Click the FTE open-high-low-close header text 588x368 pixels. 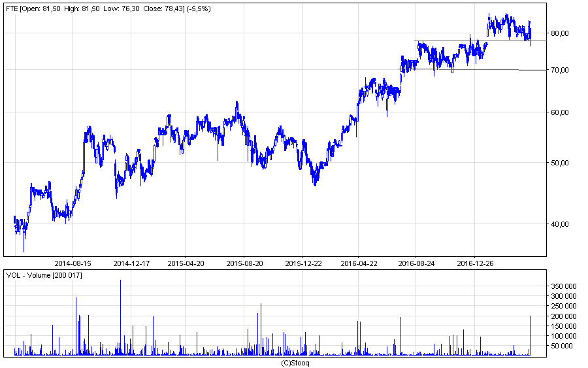coord(108,8)
